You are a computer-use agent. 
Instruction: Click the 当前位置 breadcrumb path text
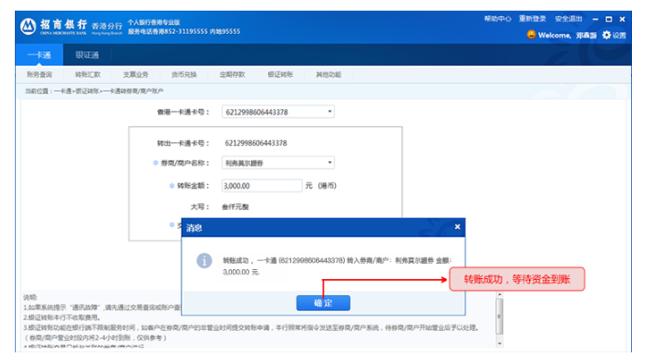pos(94,91)
